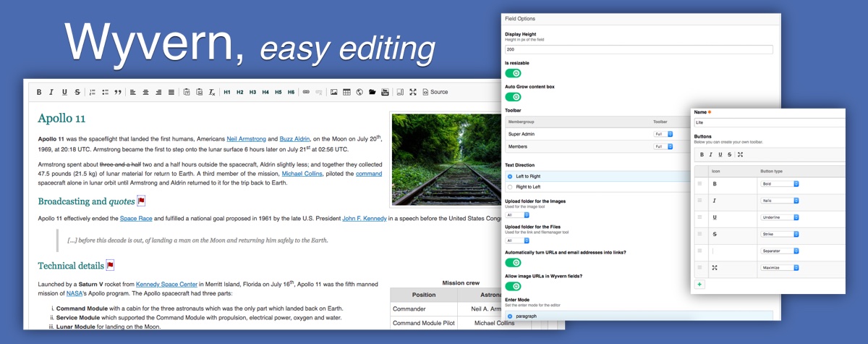The image size is (868, 344).
Task: Select the Right to Left radio option
Action: click(x=509, y=187)
